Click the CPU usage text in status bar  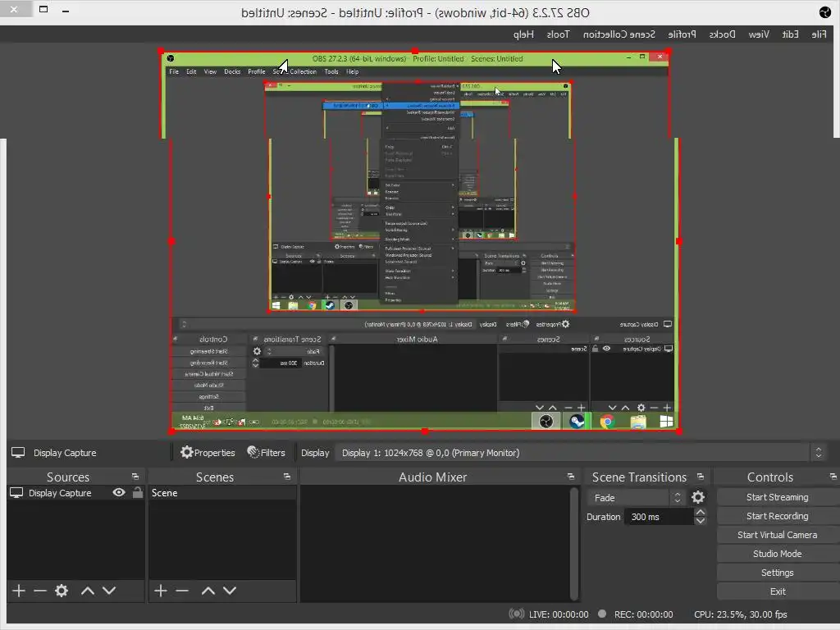pos(741,614)
